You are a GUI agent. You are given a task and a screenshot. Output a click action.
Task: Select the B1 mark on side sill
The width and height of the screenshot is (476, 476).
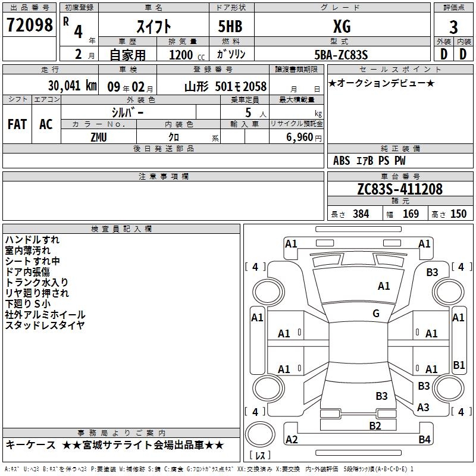point(459,365)
